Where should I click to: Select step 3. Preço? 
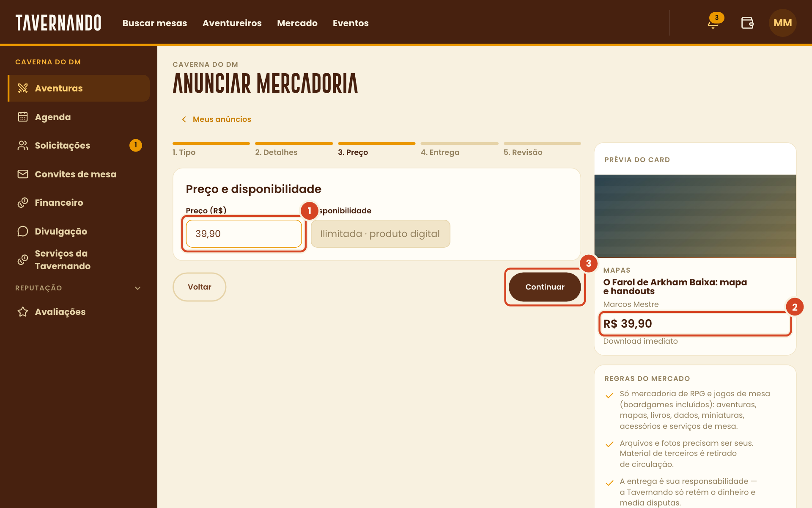pyautogui.click(x=377, y=150)
